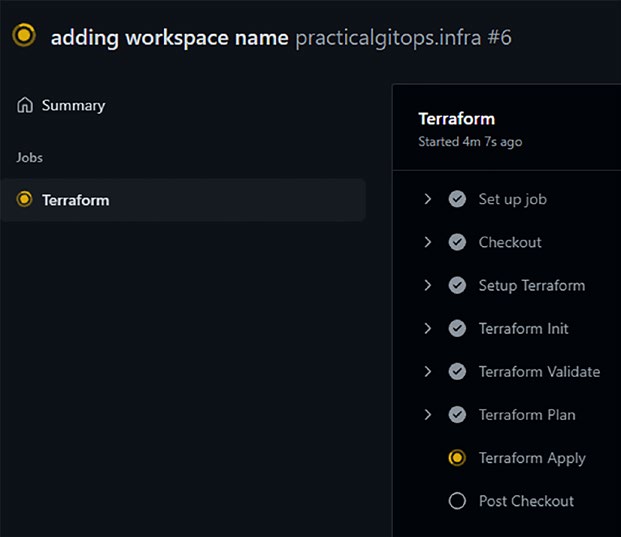
Task: Expand the Terraform Plan step chevron
Action: [x=427, y=415]
